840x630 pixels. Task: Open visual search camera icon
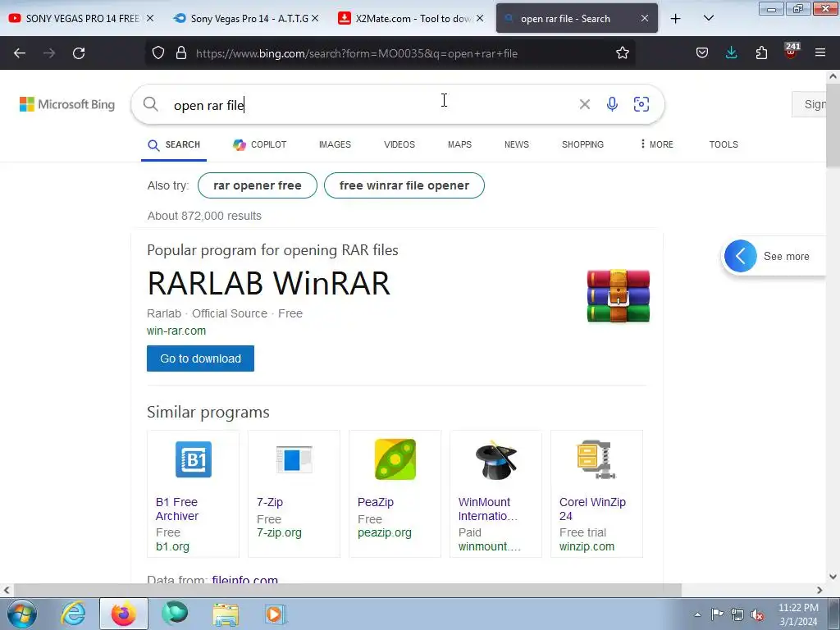coord(641,104)
